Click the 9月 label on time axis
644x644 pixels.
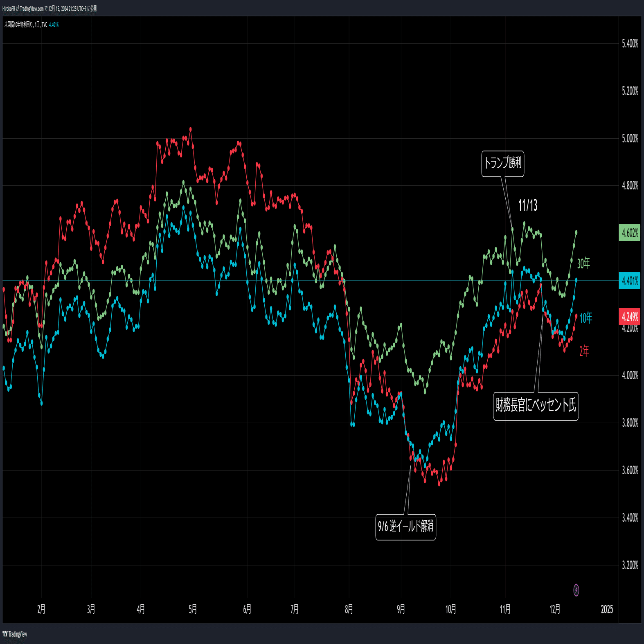pos(401,609)
